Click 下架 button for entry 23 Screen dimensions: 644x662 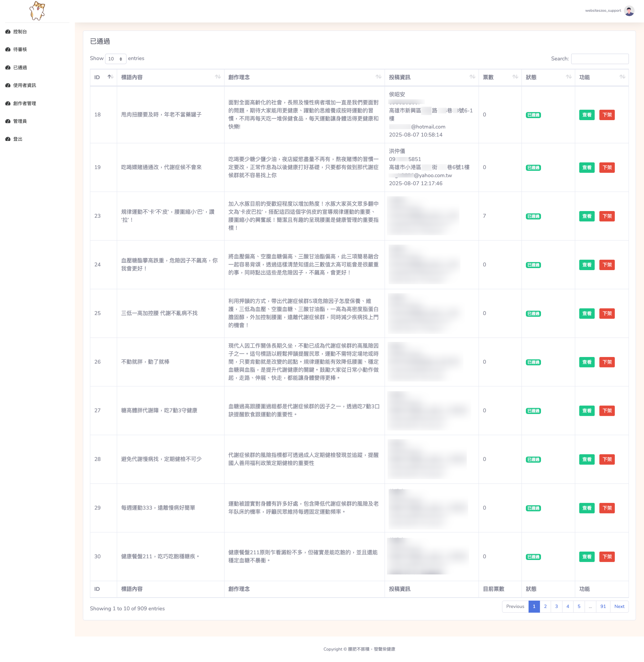click(x=607, y=216)
